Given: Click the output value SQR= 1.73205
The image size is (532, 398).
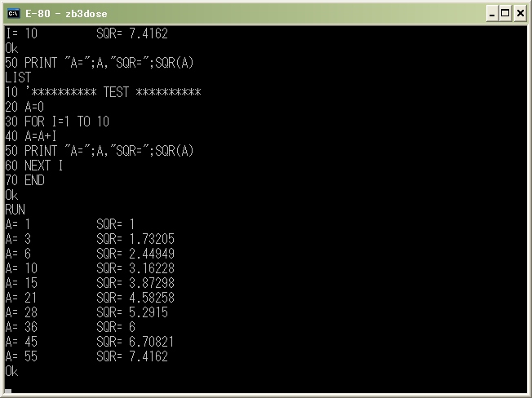Looking at the screenshot, I should (135, 239).
